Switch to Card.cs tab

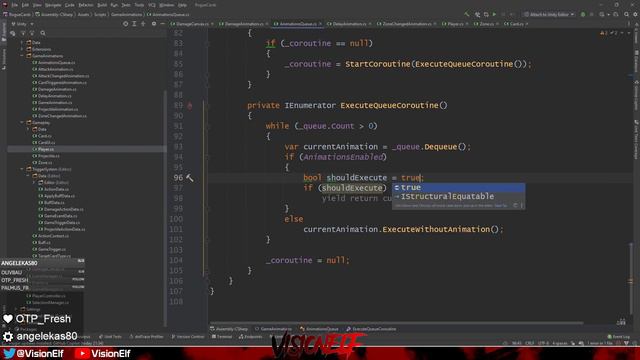516,24
